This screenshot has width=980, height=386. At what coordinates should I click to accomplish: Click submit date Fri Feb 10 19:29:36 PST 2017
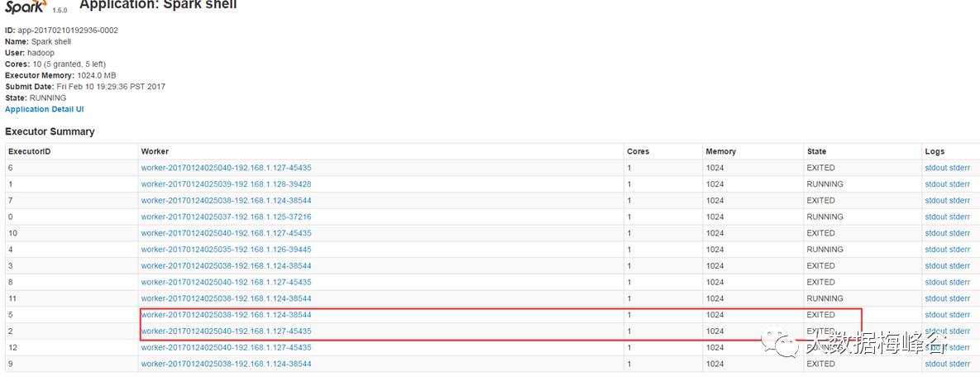point(111,87)
